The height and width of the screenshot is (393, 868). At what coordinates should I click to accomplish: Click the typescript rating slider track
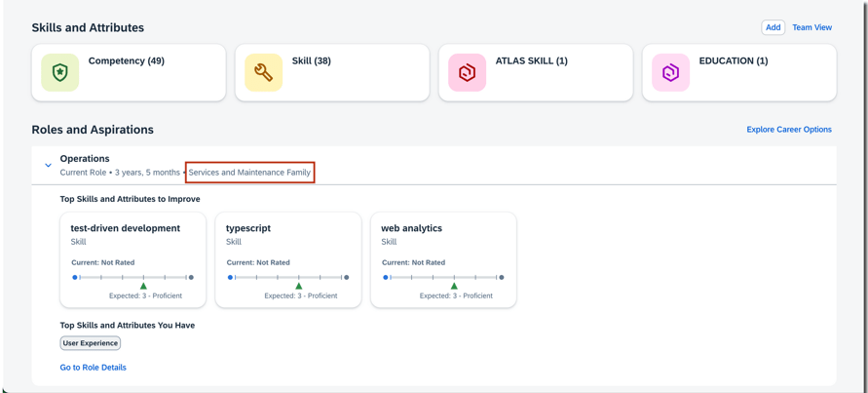(x=288, y=277)
